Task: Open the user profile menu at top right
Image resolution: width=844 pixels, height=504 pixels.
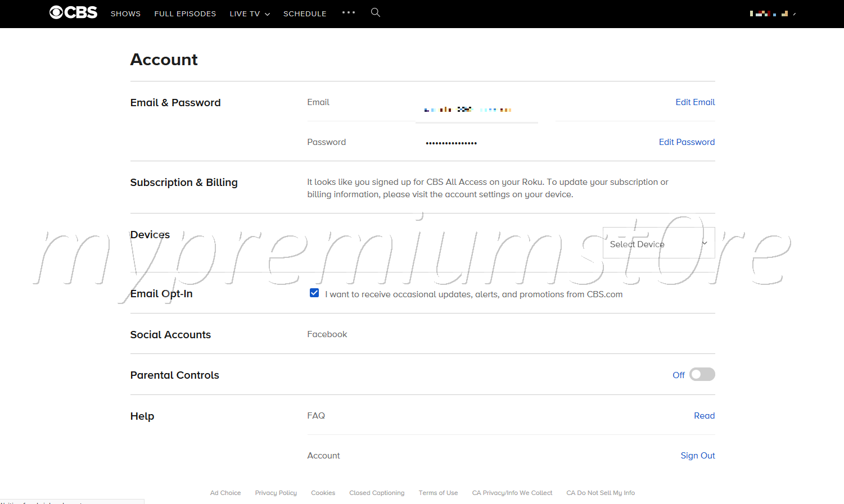Action: click(x=773, y=13)
